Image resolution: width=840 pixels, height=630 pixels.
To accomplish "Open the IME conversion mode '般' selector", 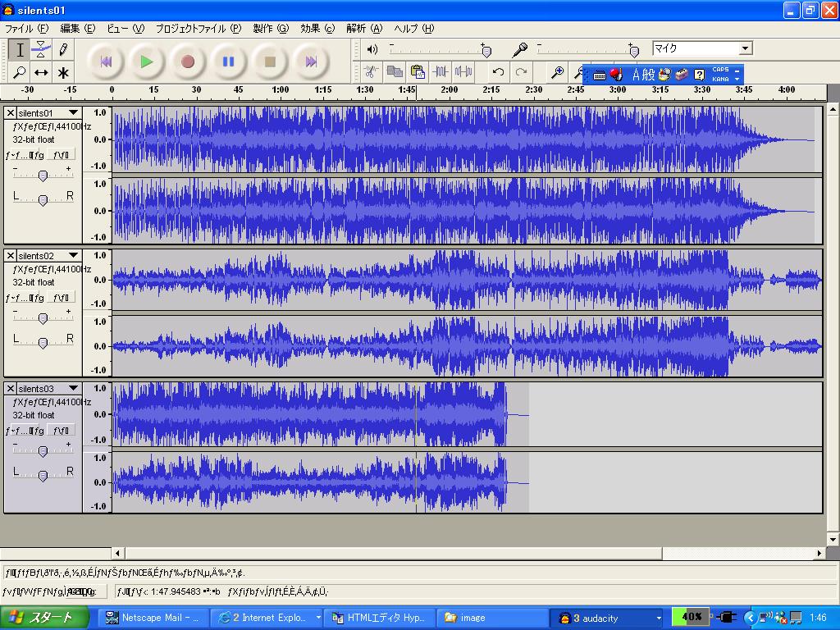I will (648, 75).
